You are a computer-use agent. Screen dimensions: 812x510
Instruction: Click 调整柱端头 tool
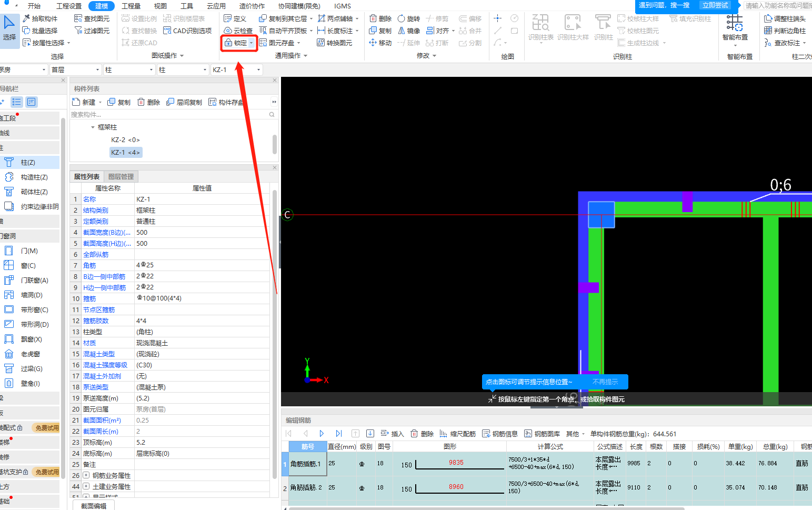tap(785, 18)
